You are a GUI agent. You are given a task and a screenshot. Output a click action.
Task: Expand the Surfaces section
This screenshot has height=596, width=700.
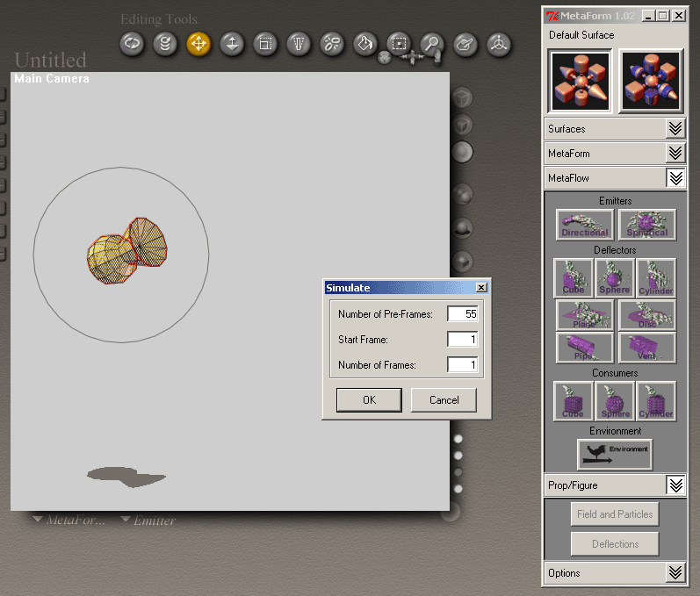click(x=675, y=128)
